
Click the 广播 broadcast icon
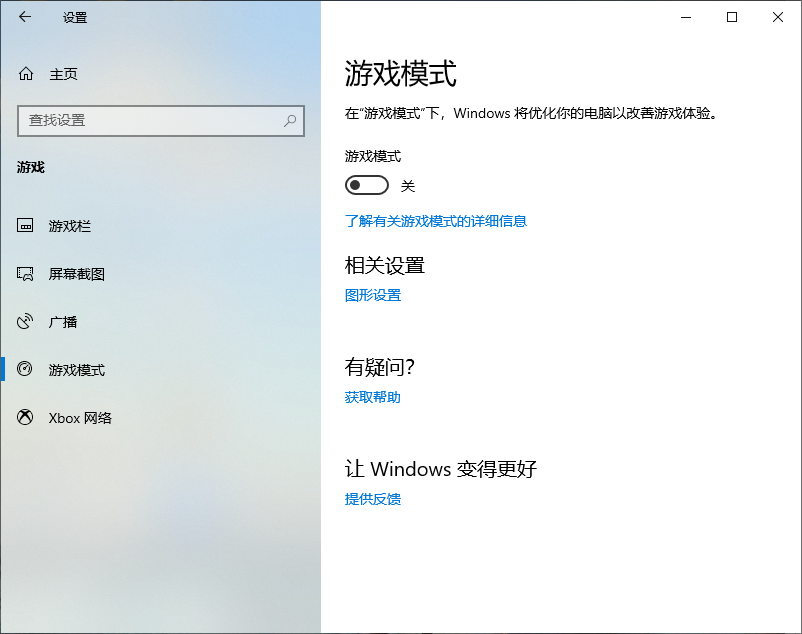pos(26,322)
